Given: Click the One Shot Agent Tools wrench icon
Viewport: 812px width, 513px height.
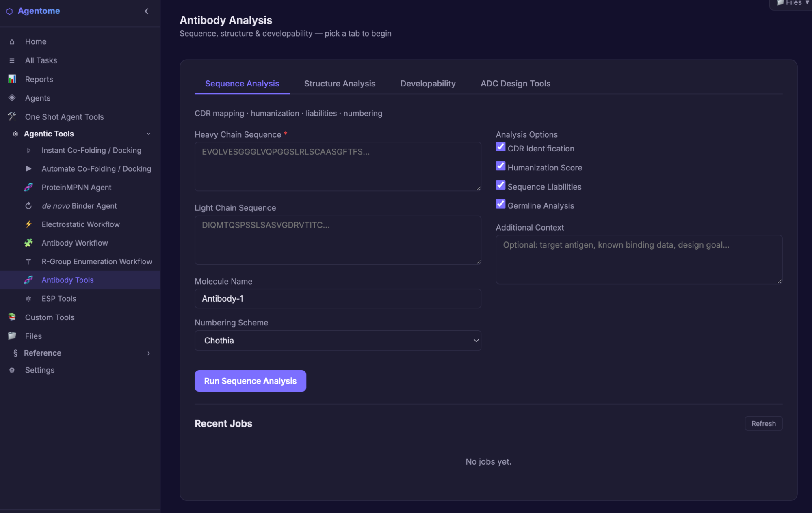Looking at the screenshot, I should click(x=12, y=116).
